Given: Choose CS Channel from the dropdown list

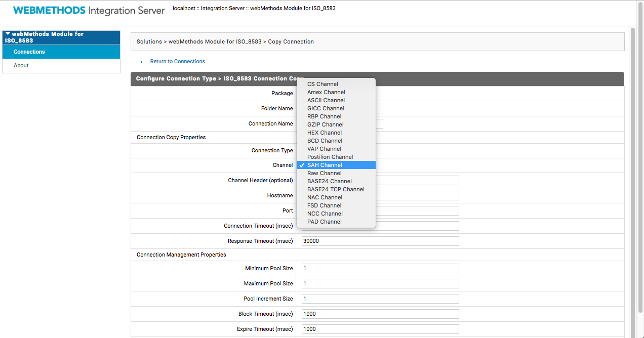Looking at the screenshot, I should (336, 84).
